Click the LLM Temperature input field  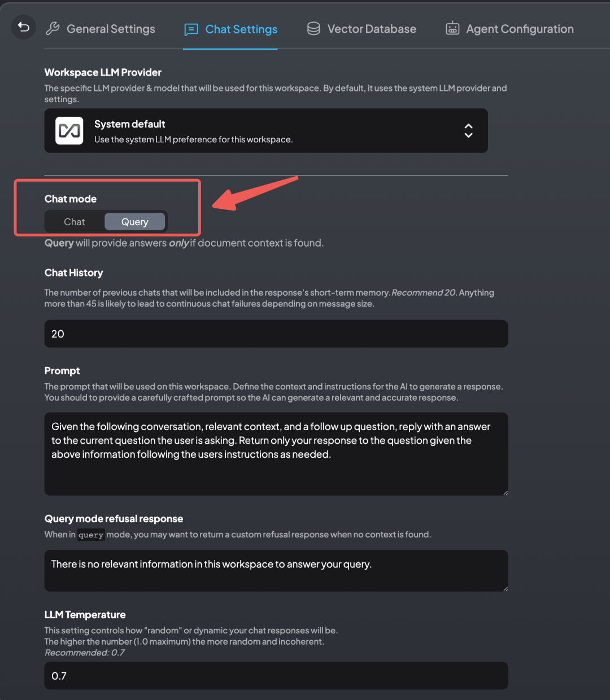(x=276, y=676)
